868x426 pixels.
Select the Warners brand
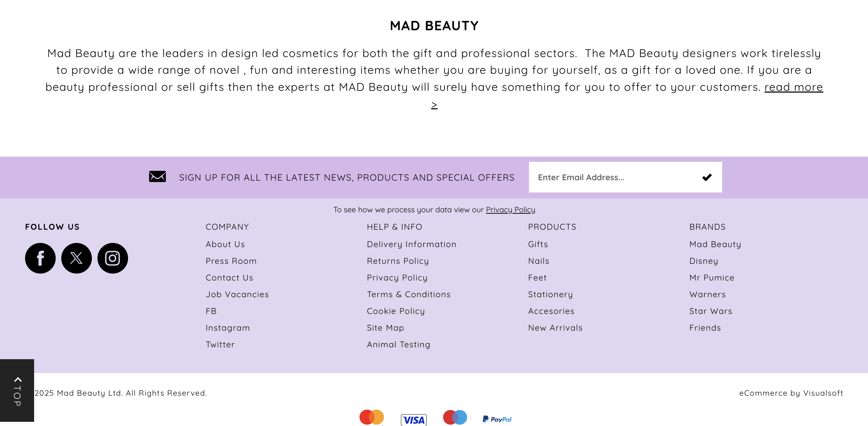click(x=708, y=294)
